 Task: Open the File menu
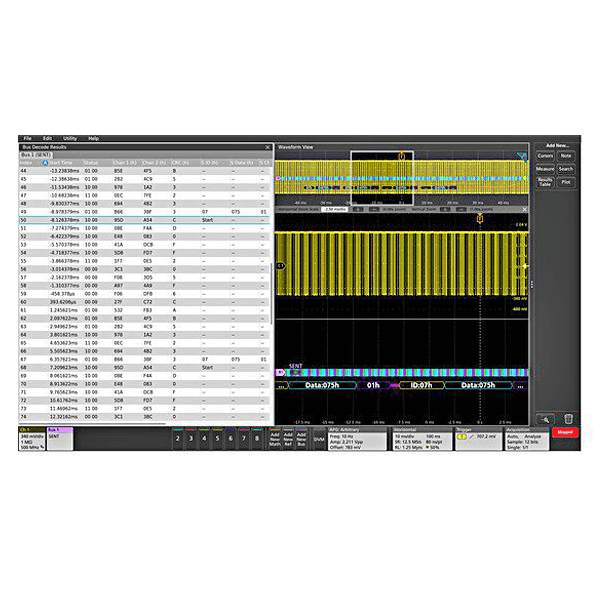coord(28,138)
